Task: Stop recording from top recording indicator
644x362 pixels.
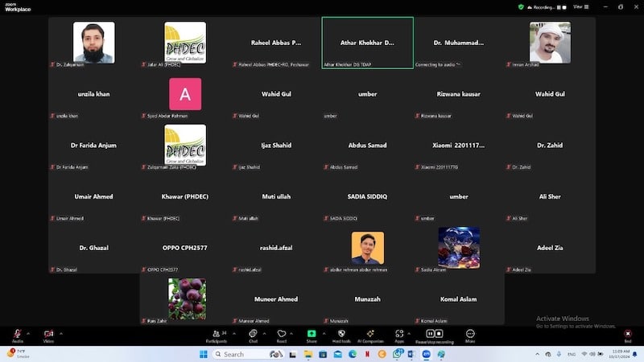Action: [564, 6]
